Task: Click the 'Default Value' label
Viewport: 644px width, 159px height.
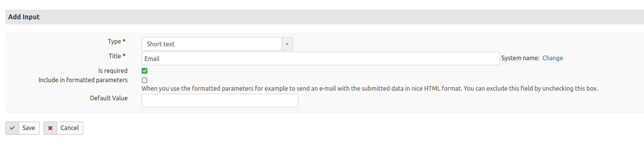Action: 109,98
